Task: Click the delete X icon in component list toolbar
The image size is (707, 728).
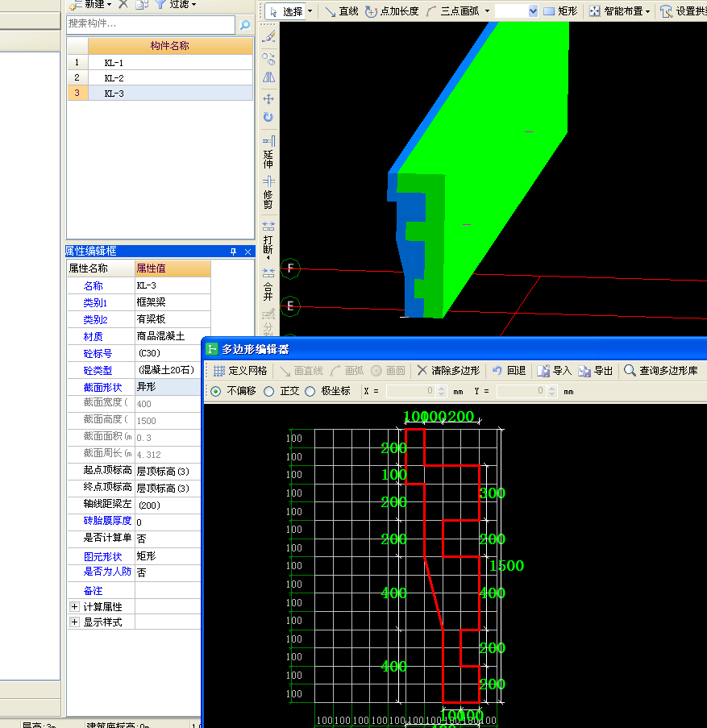Action: coord(123,5)
